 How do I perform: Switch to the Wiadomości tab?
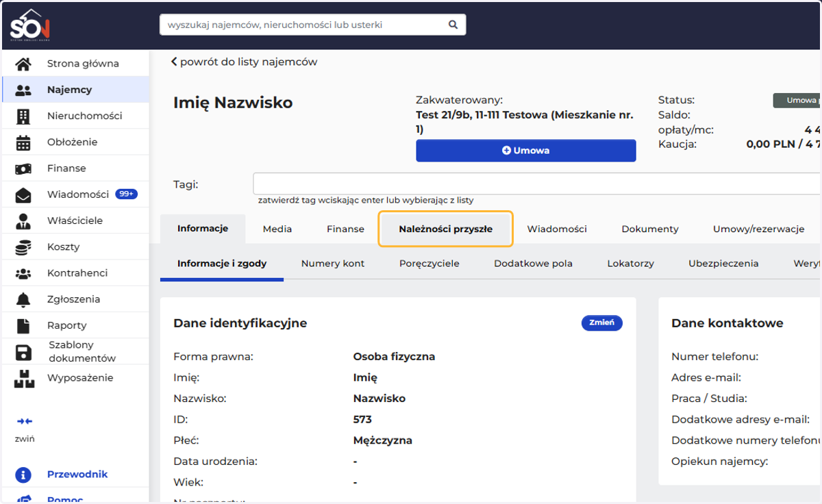point(557,229)
